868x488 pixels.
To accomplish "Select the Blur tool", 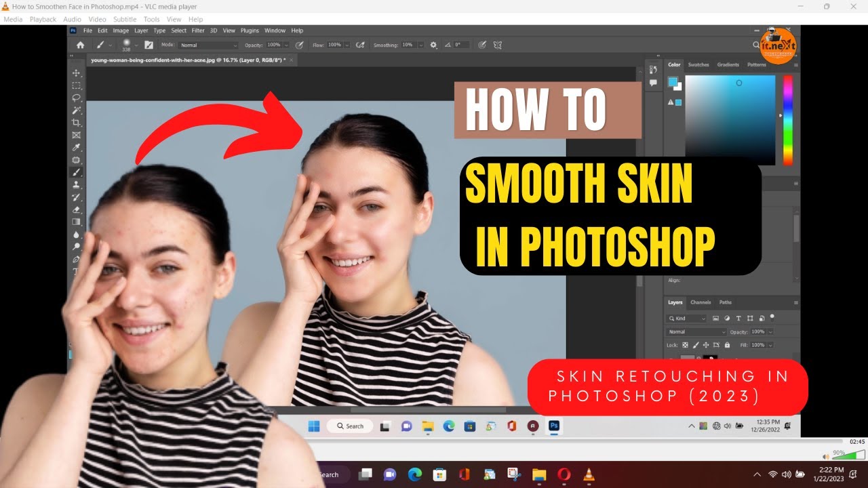I will click(76, 235).
